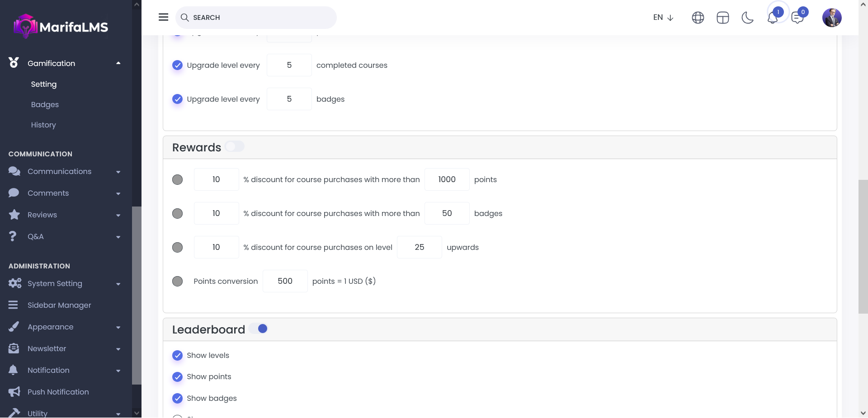Click the layout panel icon
This screenshot has height=418, width=868.
(x=722, y=18)
